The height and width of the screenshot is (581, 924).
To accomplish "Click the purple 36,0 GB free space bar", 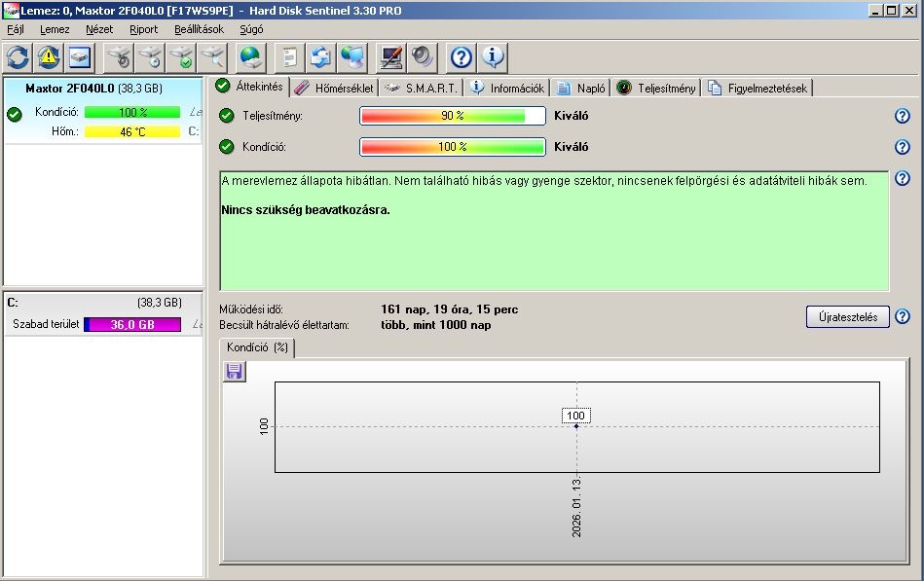I will point(132,325).
